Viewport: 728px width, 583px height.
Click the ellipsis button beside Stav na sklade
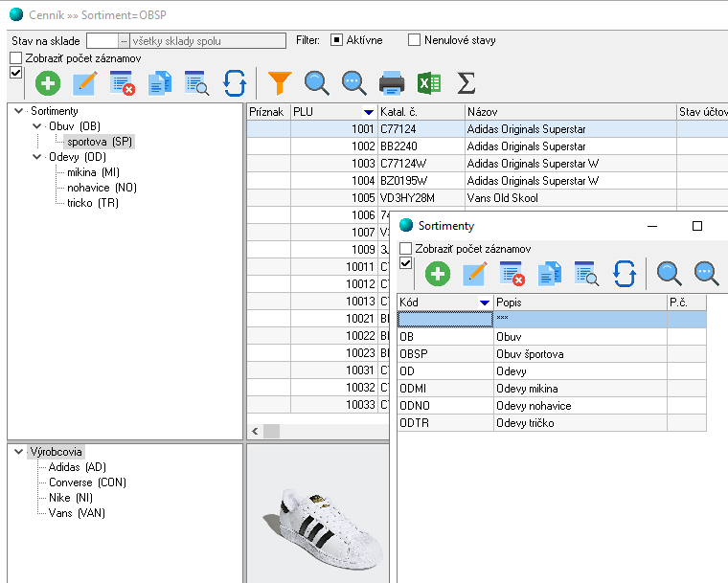click(x=124, y=40)
